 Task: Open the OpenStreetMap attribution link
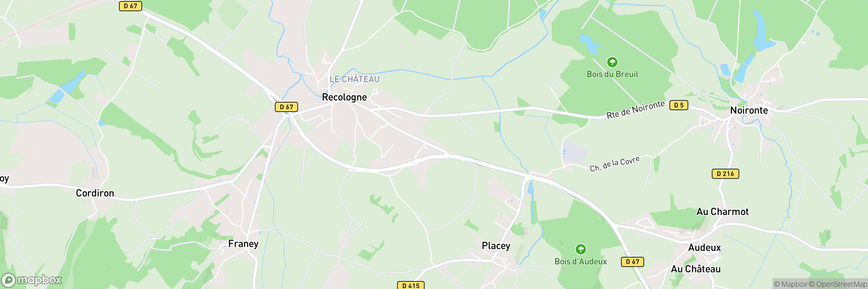click(x=838, y=284)
